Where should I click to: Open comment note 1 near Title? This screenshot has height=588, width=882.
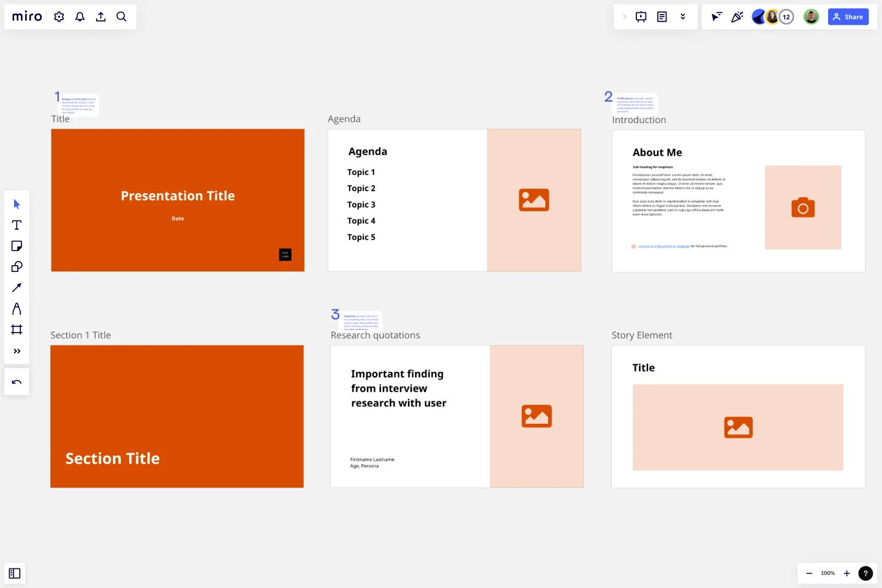point(80,105)
